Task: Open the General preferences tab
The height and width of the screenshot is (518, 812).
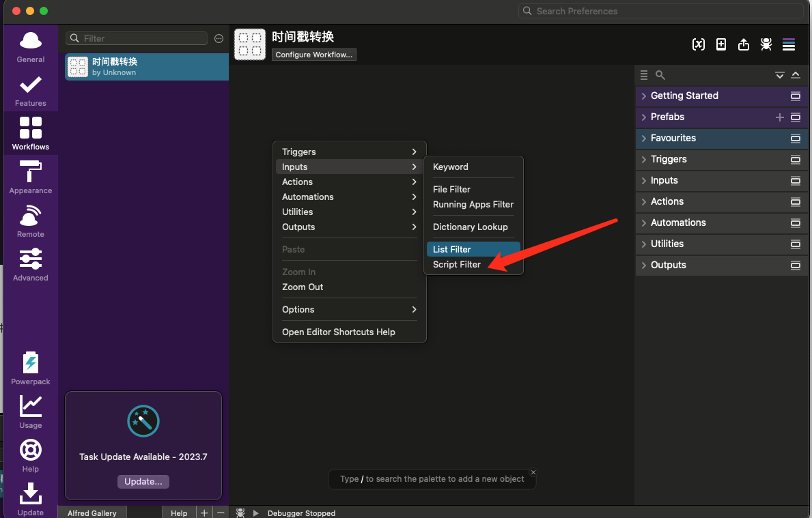Action: [x=31, y=46]
